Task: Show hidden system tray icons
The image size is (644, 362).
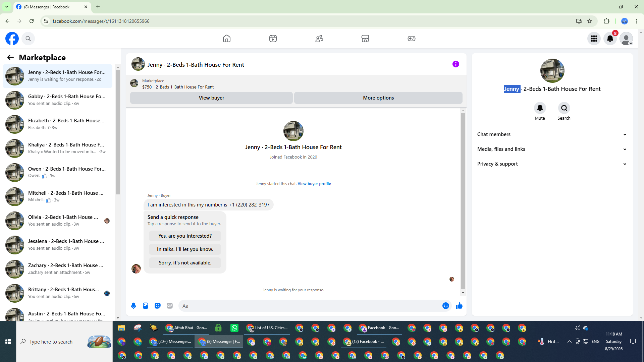Action: tap(569, 342)
